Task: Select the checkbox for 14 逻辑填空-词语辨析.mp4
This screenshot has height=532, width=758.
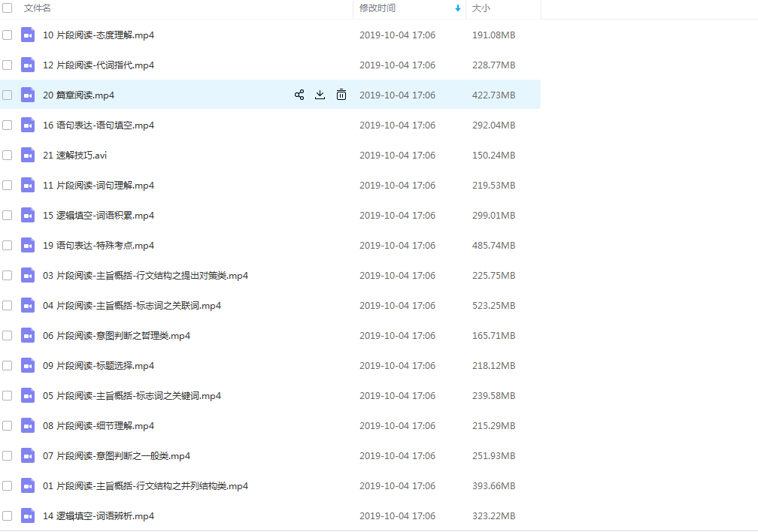Action: click(x=8, y=515)
